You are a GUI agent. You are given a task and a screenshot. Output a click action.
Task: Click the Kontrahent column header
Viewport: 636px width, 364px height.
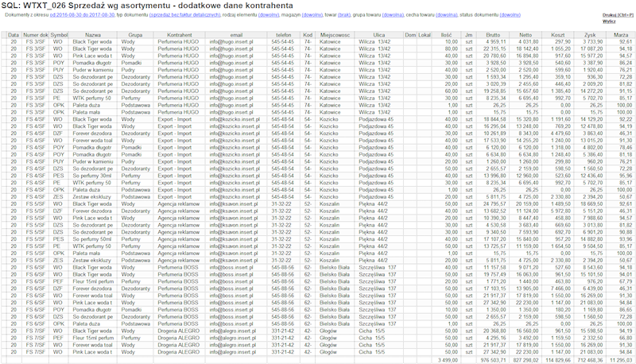(180, 35)
